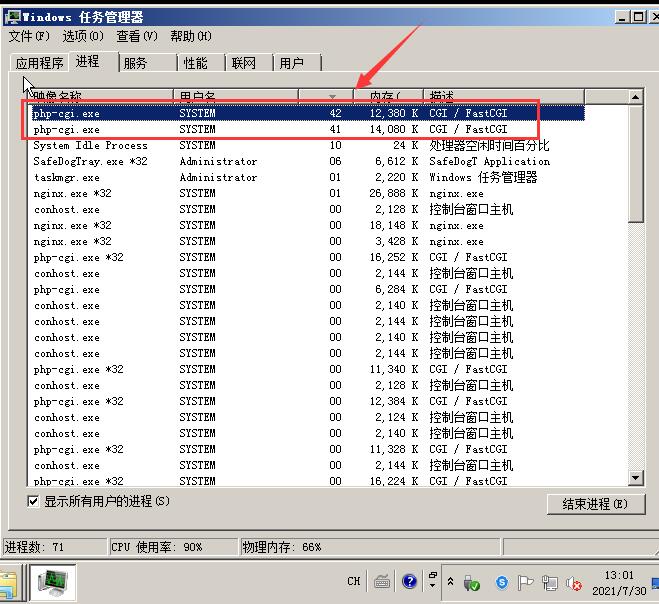Click the 结束进程(E) button
659x604 pixels.
[x=596, y=504]
